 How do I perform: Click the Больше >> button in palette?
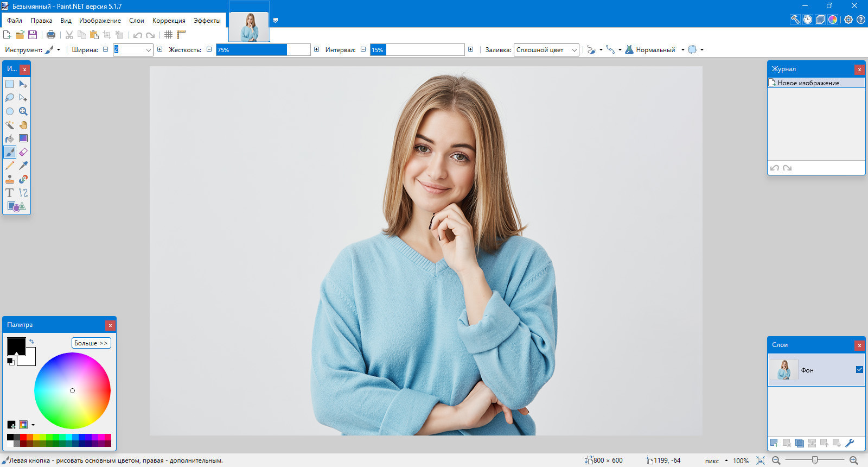tap(91, 343)
